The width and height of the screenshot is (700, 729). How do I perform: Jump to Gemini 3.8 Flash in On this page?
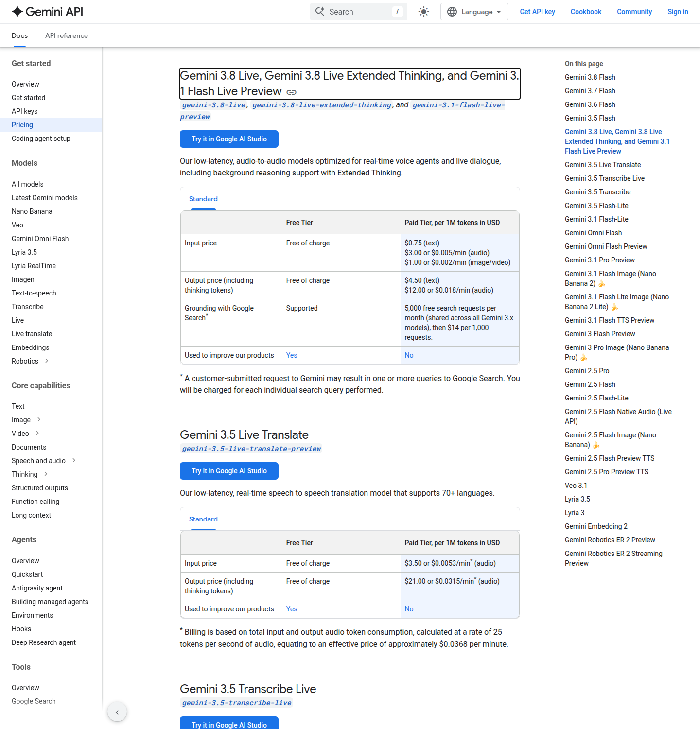(x=590, y=77)
